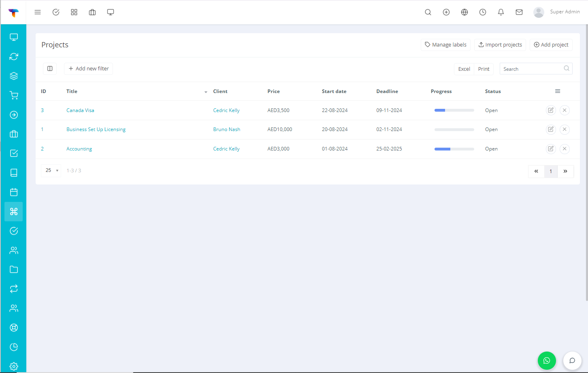Open the circled checkmark shortcut in top bar
The height and width of the screenshot is (373, 588).
[x=56, y=12]
